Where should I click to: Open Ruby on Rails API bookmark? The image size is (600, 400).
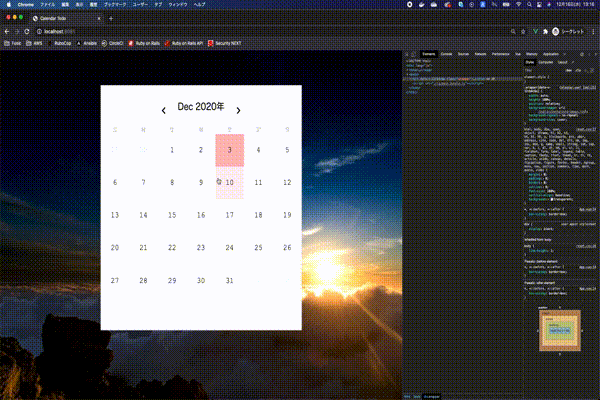pyautogui.click(x=184, y=43)
